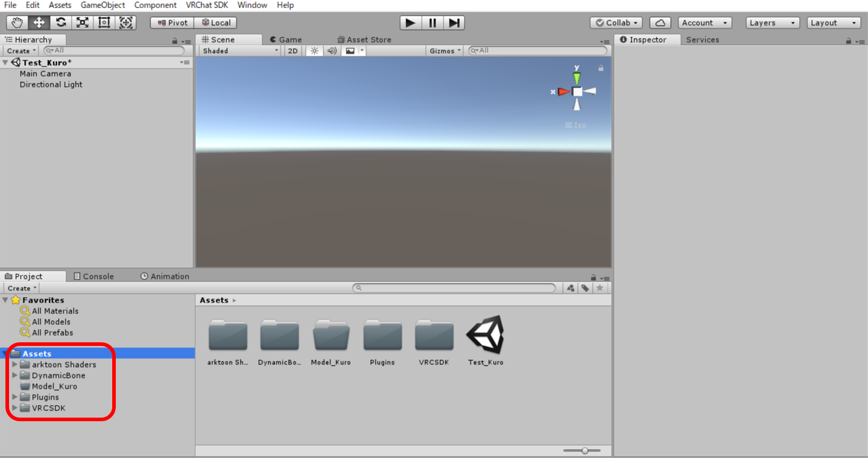Click the green Y axis gizmo cone
Viewport: 868px width, 458px height.
pos(577,78)
